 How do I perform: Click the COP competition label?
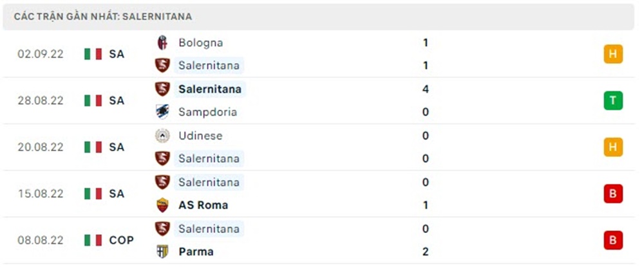121,240
